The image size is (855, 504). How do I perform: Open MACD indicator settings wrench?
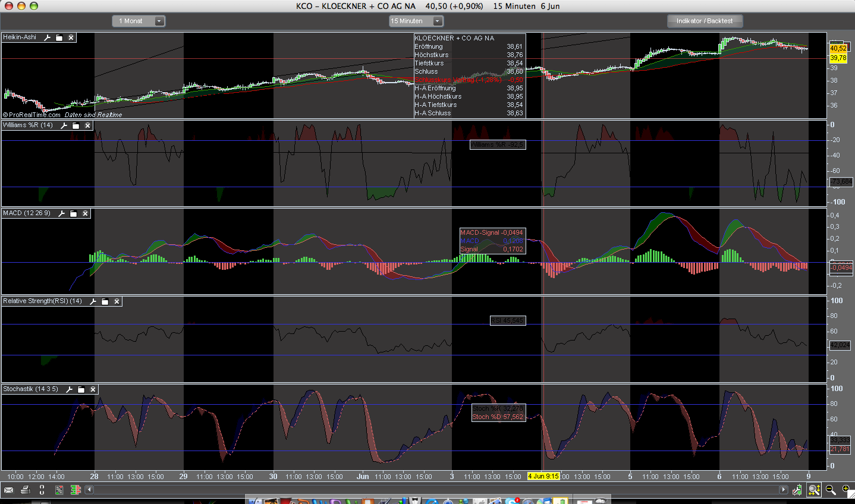click(61, 213)
